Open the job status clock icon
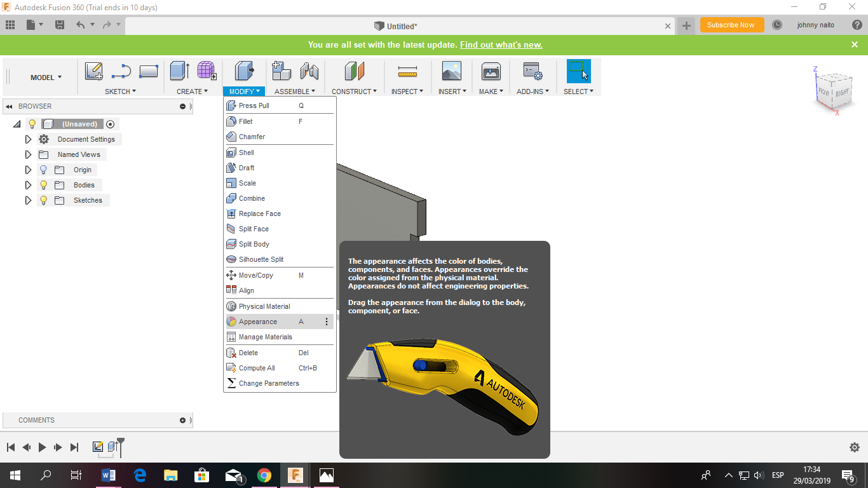This screenshot has width=868, height=488. [777, 25]
